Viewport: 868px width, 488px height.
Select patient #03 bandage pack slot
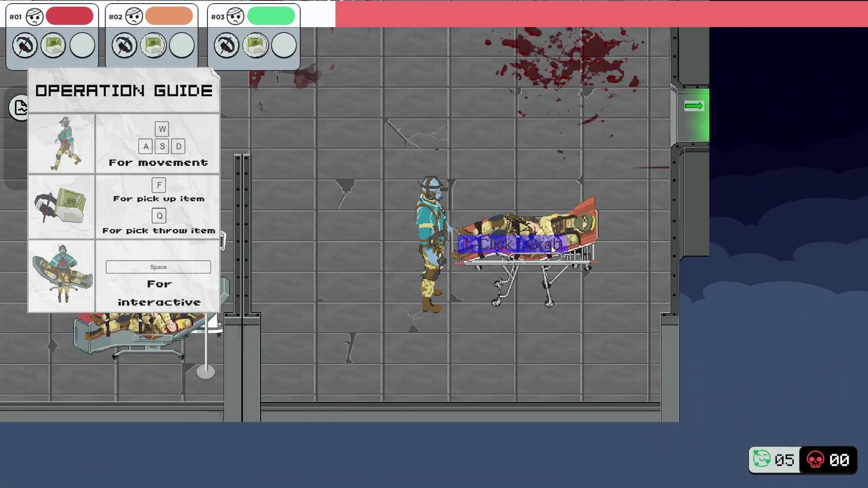point(255,45)
